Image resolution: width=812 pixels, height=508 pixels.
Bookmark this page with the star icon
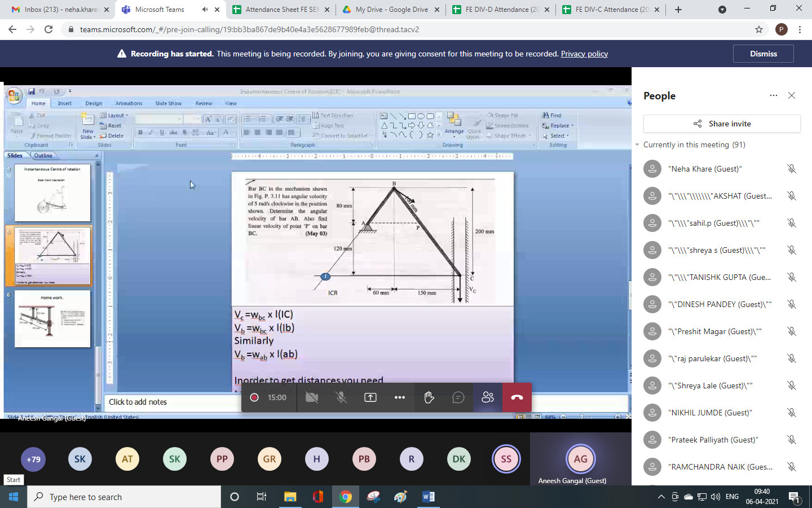coord(759,29)
